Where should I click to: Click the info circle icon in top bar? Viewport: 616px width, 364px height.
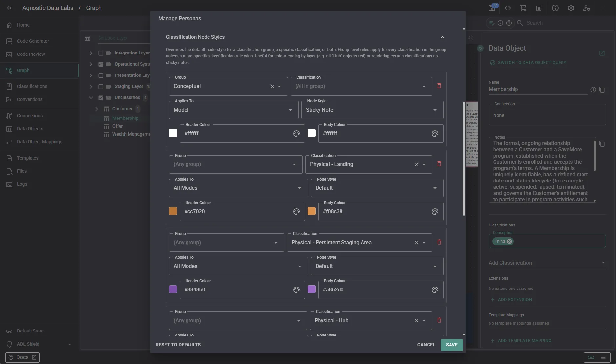(555, 8)
